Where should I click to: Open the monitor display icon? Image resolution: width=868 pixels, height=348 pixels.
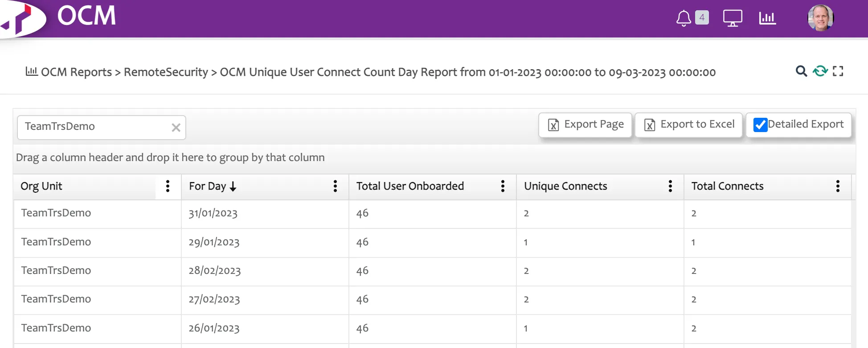pos(733,18)
